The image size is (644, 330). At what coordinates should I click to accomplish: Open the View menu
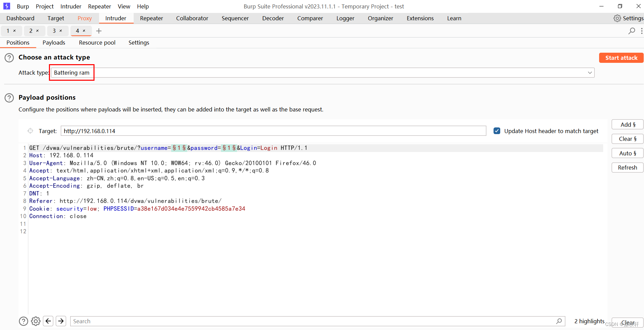pos(124,6)
